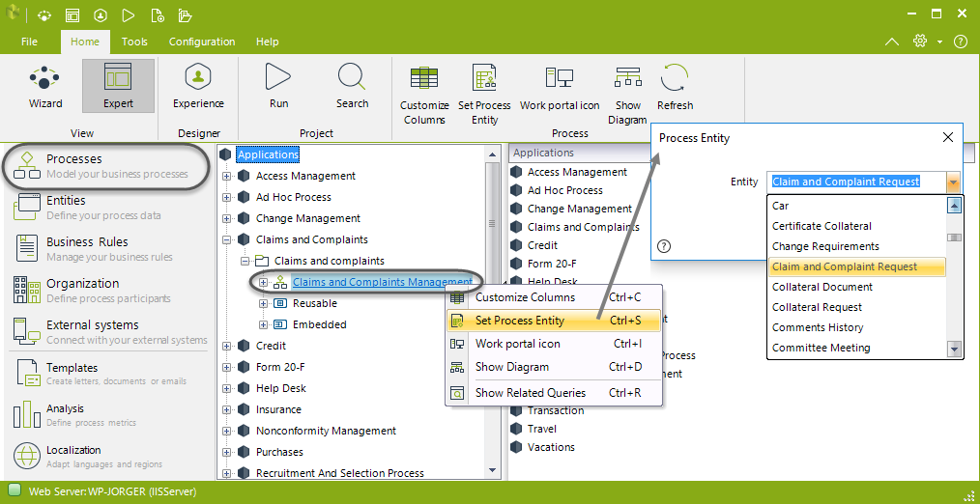Select the Applications root node
The height and width of the screenshot is (504, 980).
point(268,154)
